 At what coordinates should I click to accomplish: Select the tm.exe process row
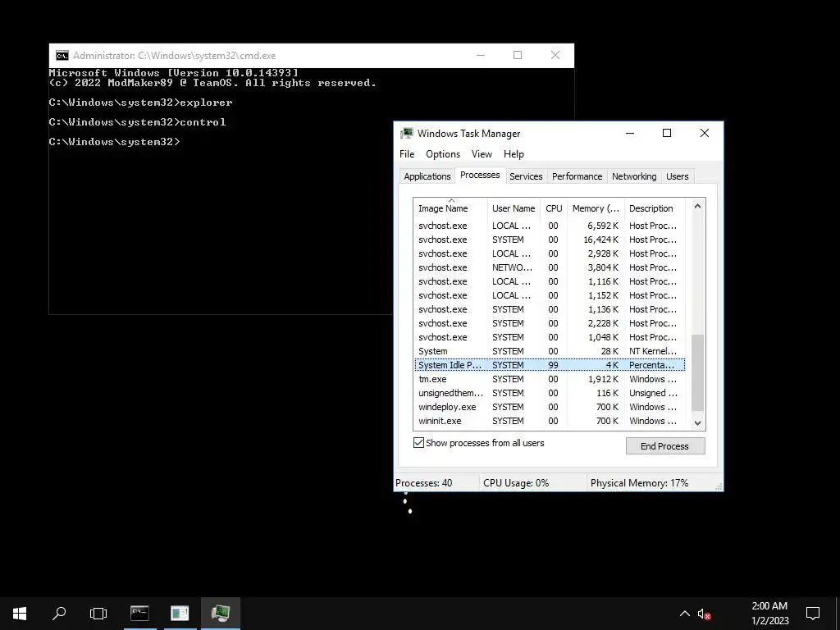pos(550,379)
